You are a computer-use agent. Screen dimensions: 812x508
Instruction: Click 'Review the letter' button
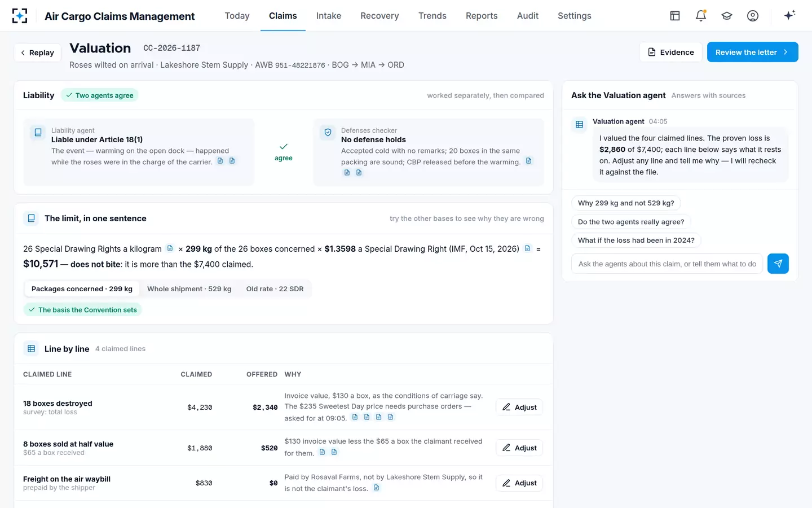pyautogui.click(x=752, y=52)
